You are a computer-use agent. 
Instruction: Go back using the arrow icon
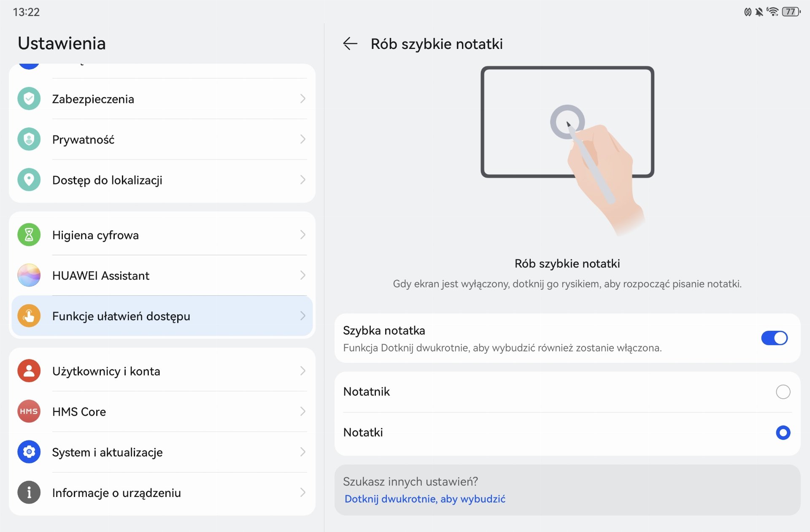[x=350, y=43]
